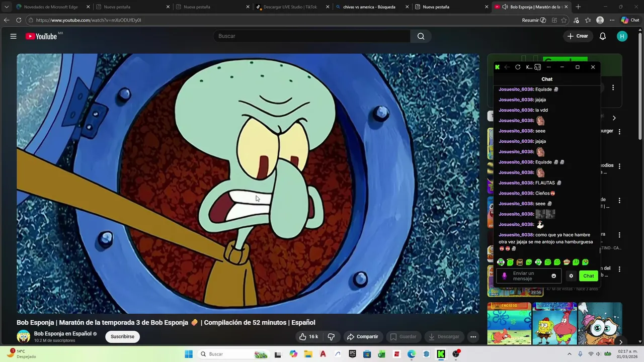Go back with the Edge back arrow
The width and height of the screenshot is (644, 362).
point(7,20)
